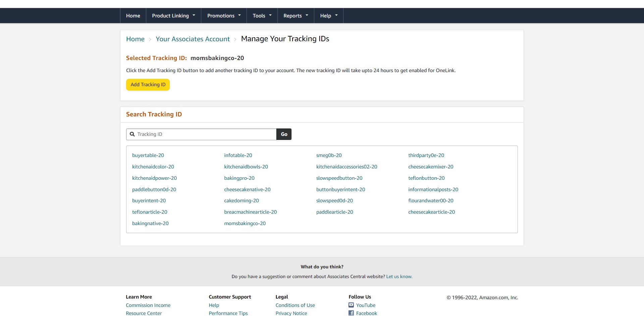Screen dimensions: 644x316
Task: Open the YouTube icon in Follow Us
Action: (351, 305)
